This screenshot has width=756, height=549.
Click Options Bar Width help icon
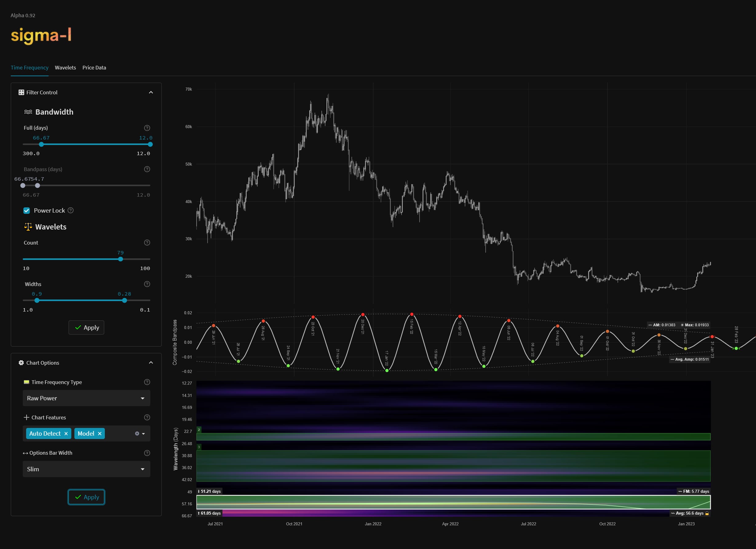pos(147,453)
